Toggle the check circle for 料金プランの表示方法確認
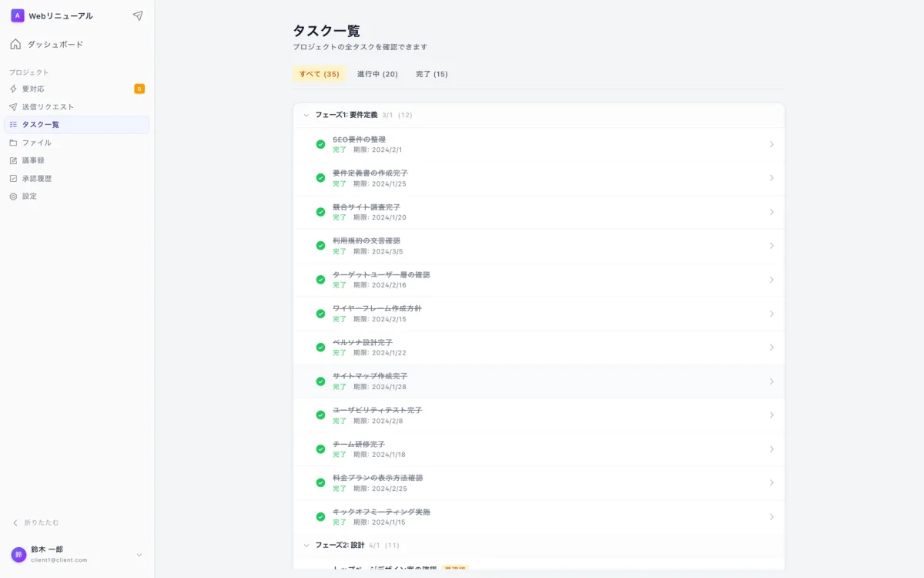Screen dimensions: 924x578 point(320,483)
